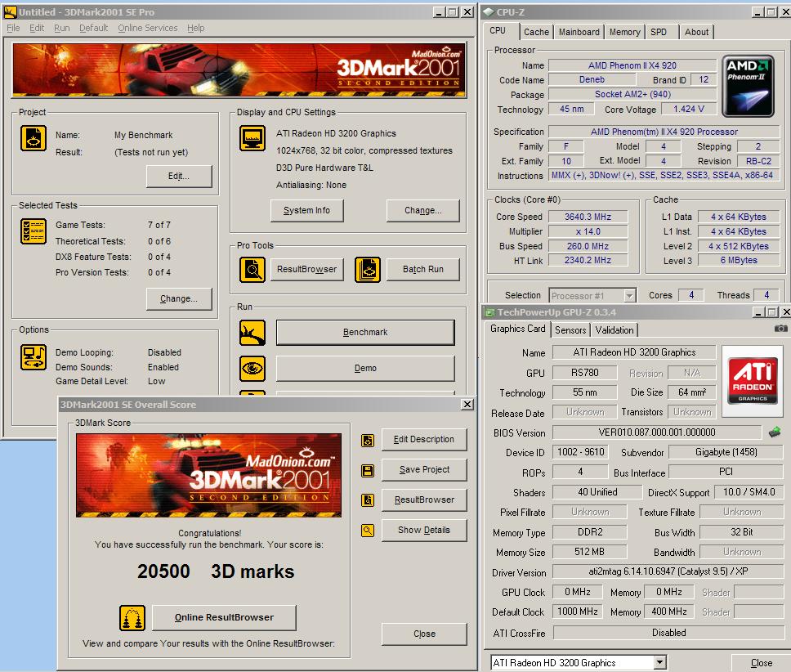The height and width of the screenshot is (672, 791).
Task: Click the Close button in GPU-Z
Action: pyautogui.click(x=762, y=663)
